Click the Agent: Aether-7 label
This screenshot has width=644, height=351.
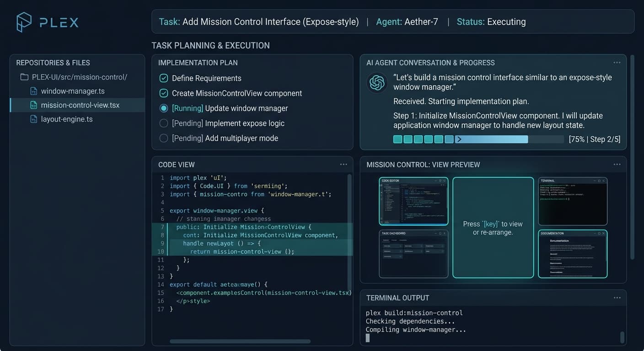(407, 21)
